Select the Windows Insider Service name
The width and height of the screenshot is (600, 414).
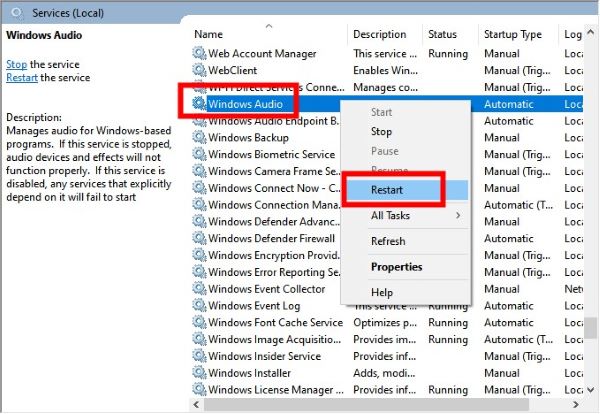coord(264,357)
